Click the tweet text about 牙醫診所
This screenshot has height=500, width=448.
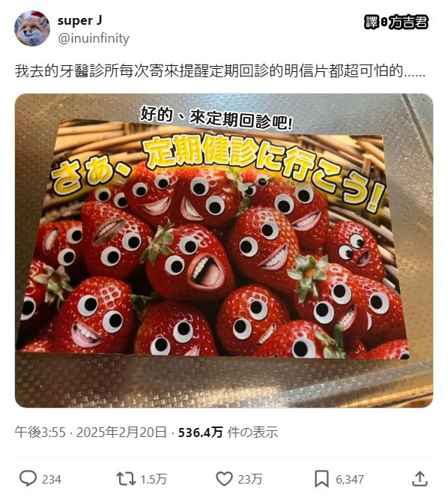coord(220,70)
